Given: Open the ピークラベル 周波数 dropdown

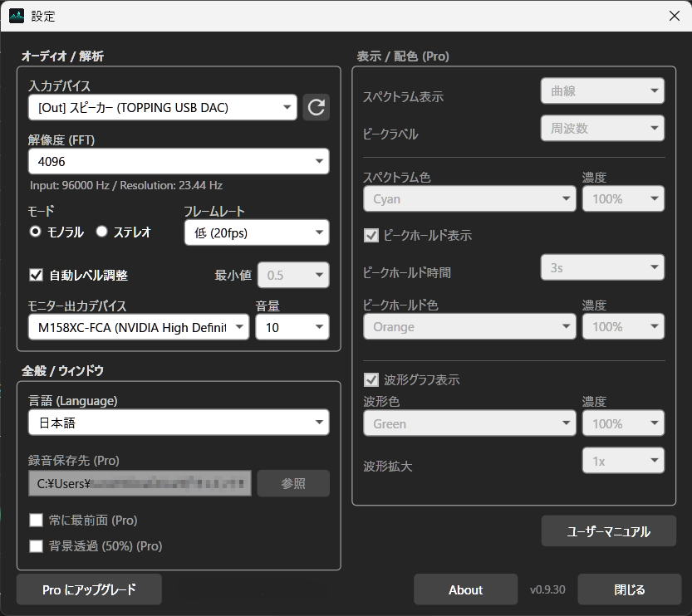Looking at the screenshot, I should point(602,129).
